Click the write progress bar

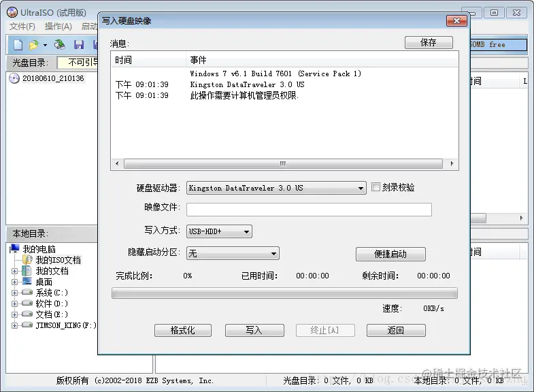coord(284,293)
